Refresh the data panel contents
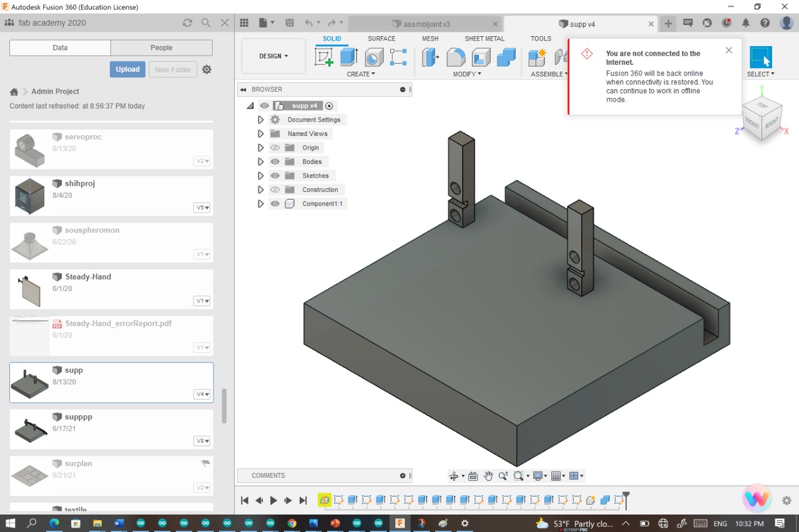Screen dimensions: 799x532 (187, 23)
